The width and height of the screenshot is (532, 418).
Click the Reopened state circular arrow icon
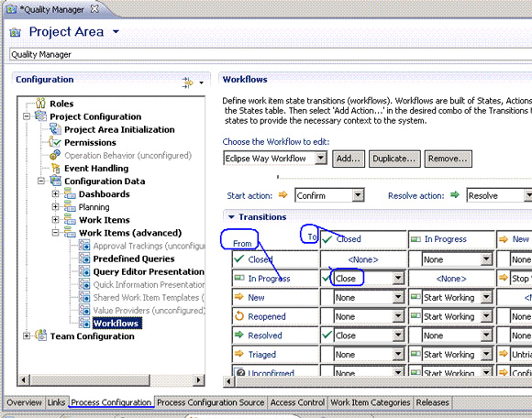click(x=239, y=316)
